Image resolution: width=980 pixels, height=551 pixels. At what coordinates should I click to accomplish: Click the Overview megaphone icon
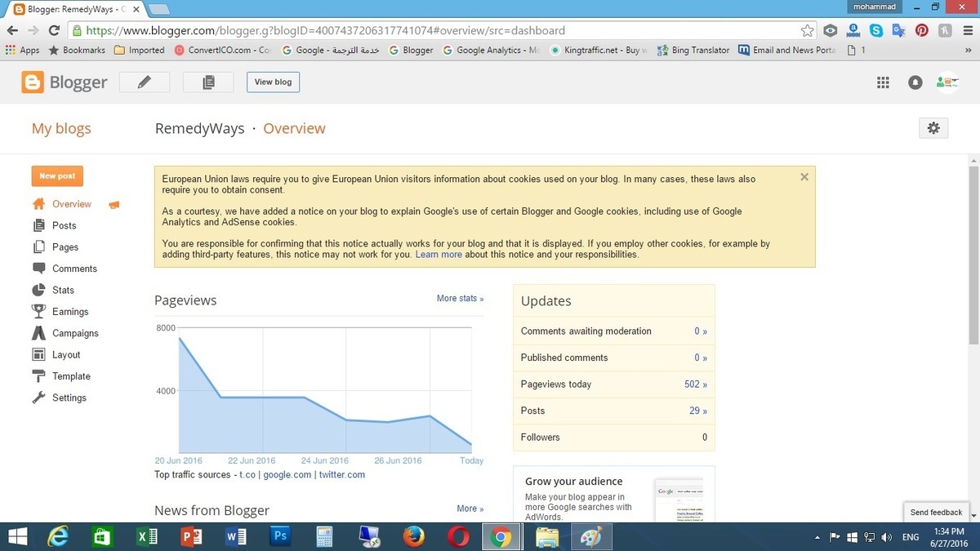click(114, 204)
